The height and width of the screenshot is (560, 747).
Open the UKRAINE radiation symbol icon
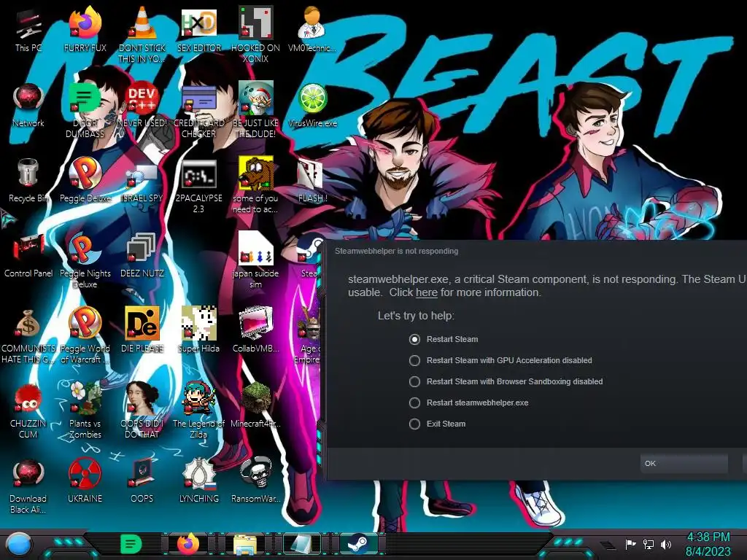85,480
